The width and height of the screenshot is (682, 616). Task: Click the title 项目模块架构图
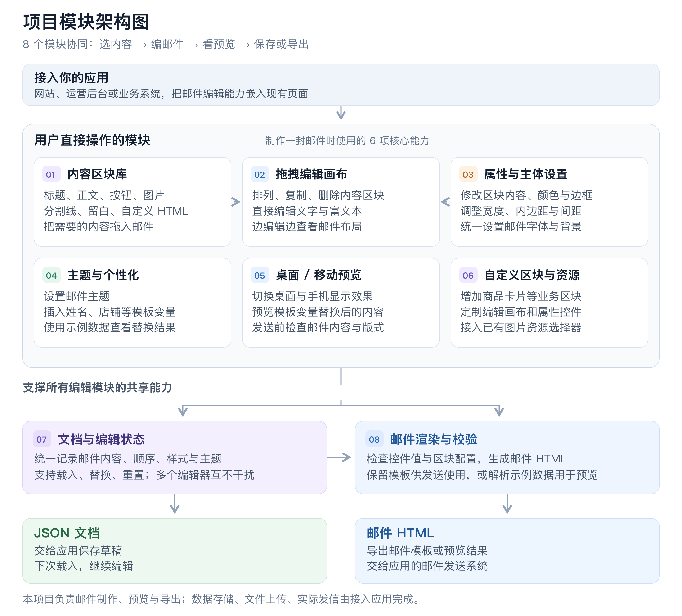tap(86, 22)
